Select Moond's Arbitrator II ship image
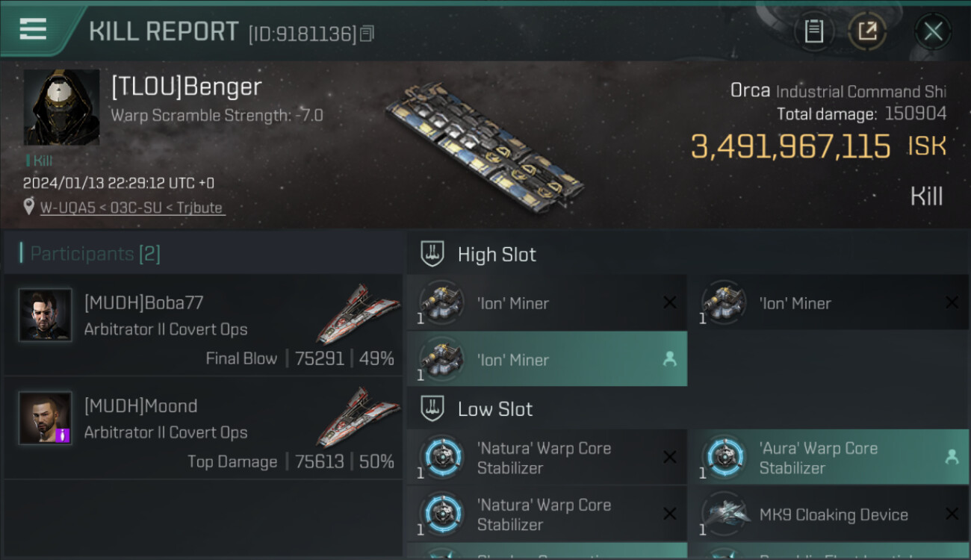This screenshot has width=971, height=560. (357, 417)
